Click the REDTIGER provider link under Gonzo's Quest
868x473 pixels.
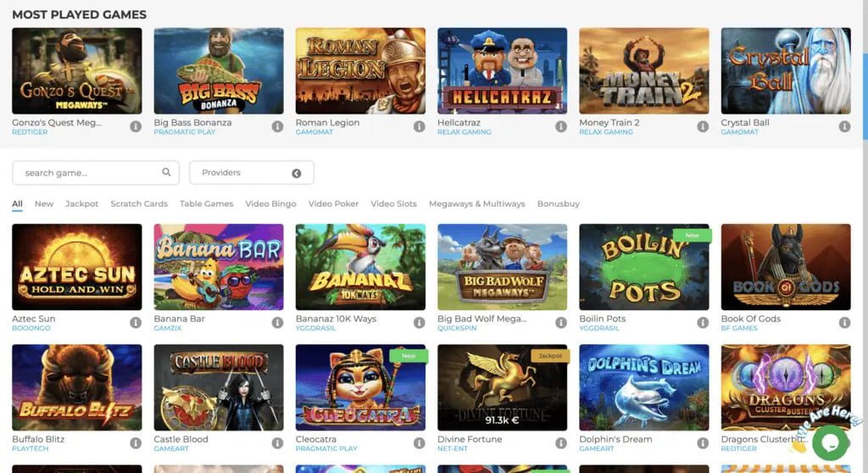tap(30, 132)
